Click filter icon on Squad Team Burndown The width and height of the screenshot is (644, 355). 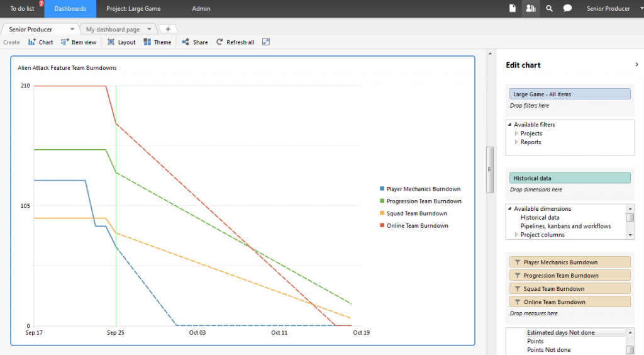point(518,288)
